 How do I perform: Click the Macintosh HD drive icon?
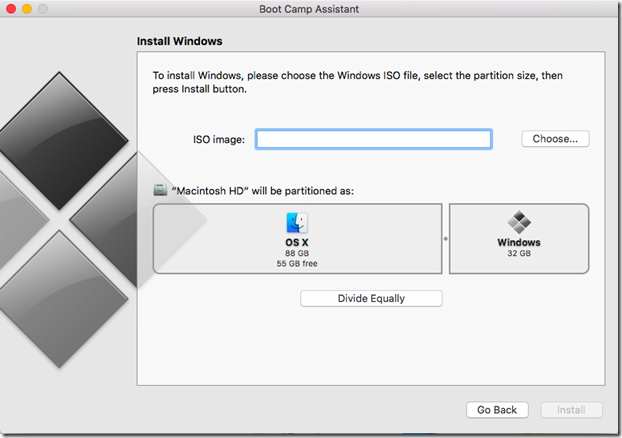pyautogui.click(x=160, y=190)
